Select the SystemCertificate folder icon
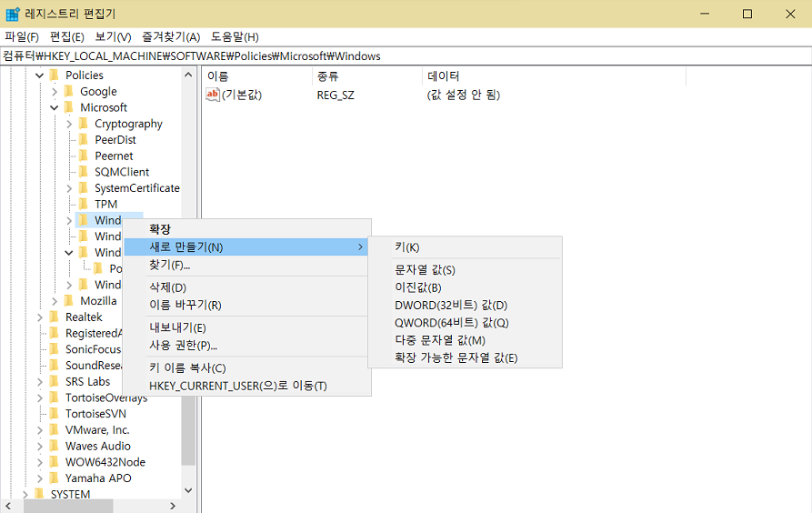This screenshot has width=812, height=513. click(x=84, y=187)
